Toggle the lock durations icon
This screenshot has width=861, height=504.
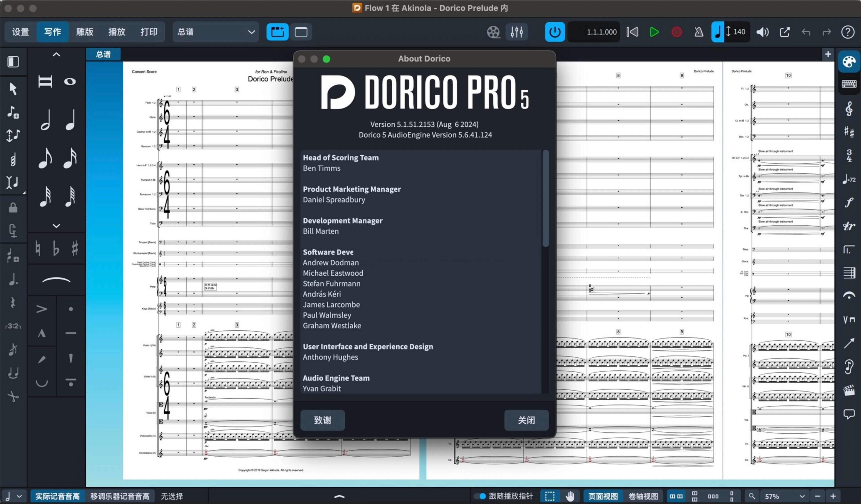pos(13,208)
